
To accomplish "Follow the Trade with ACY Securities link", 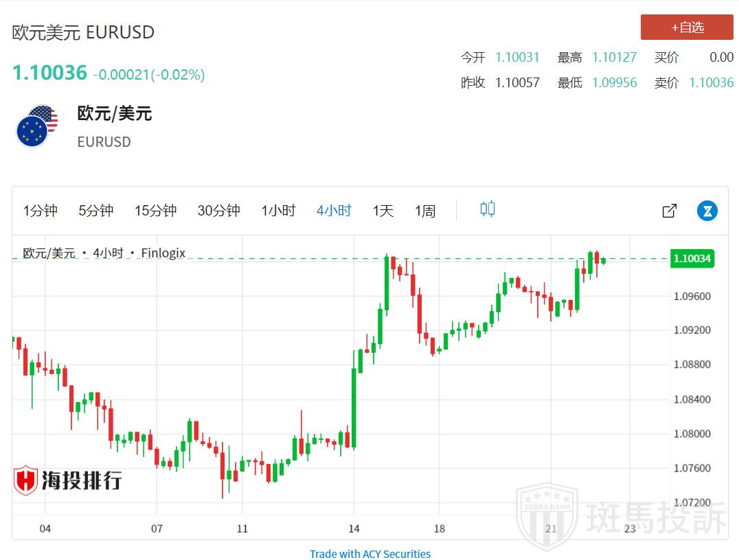I will (x=369, y=554).
